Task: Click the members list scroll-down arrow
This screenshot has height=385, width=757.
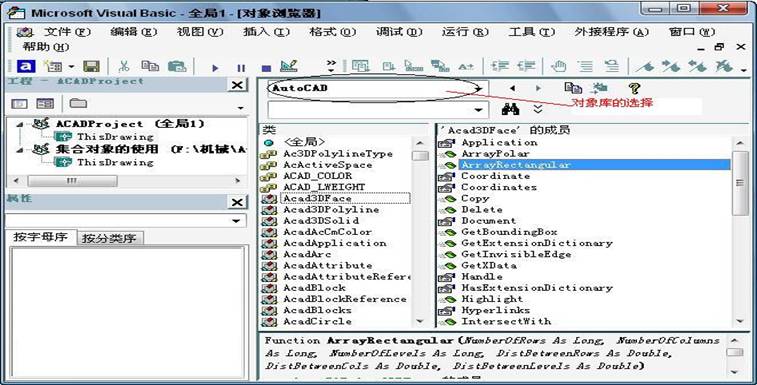Action: [740, 321]
